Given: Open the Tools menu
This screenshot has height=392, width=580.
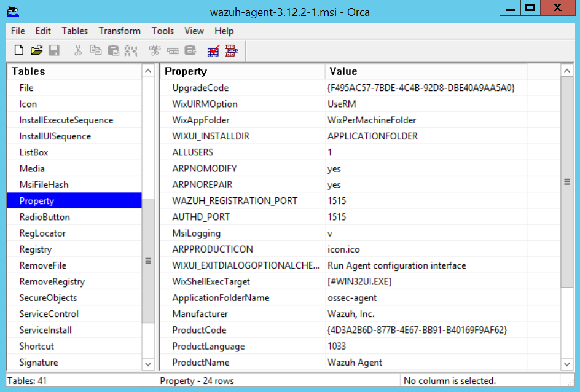Looking at the screenshot, I should point(162,31).
